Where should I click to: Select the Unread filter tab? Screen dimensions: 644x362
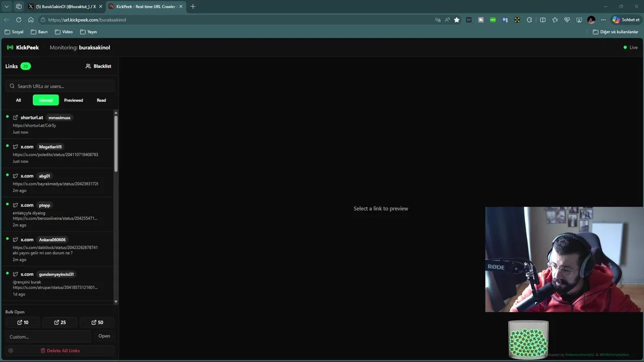point(46,100)
